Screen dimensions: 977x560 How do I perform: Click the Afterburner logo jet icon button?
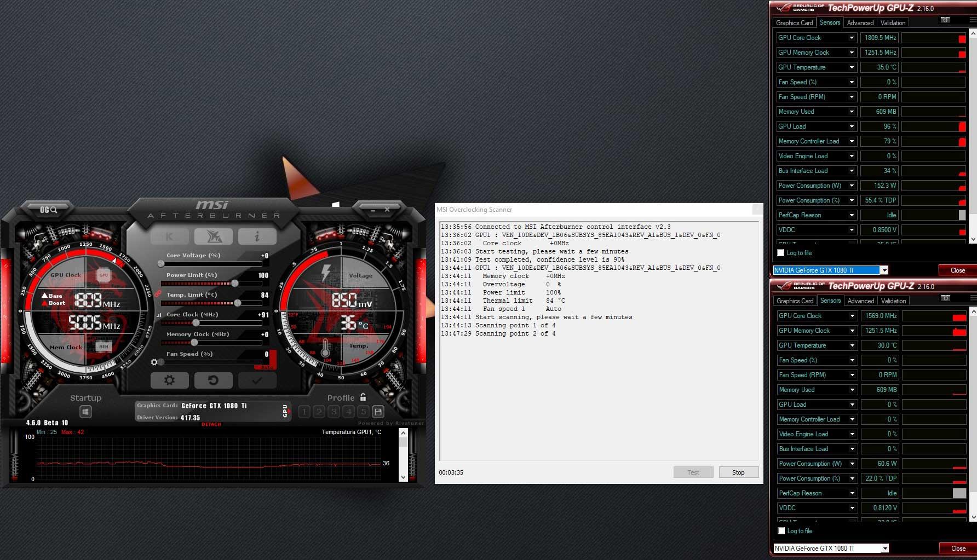(214, 236)
